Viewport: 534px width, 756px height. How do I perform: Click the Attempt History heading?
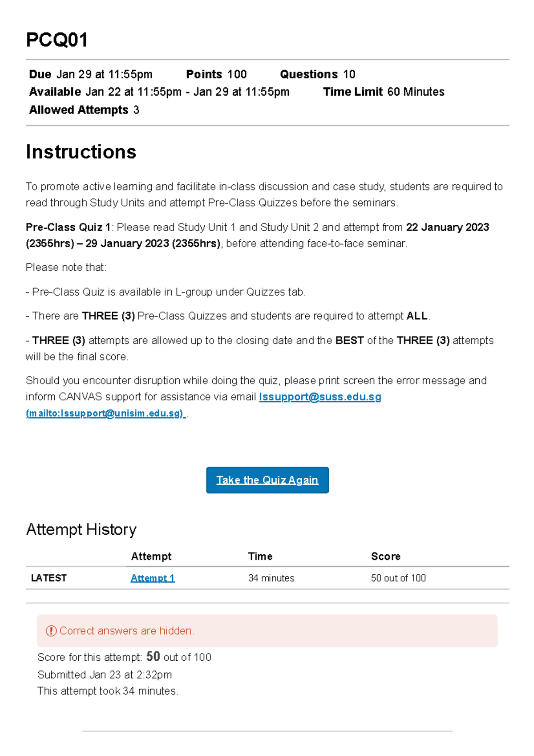coord(81,529)
